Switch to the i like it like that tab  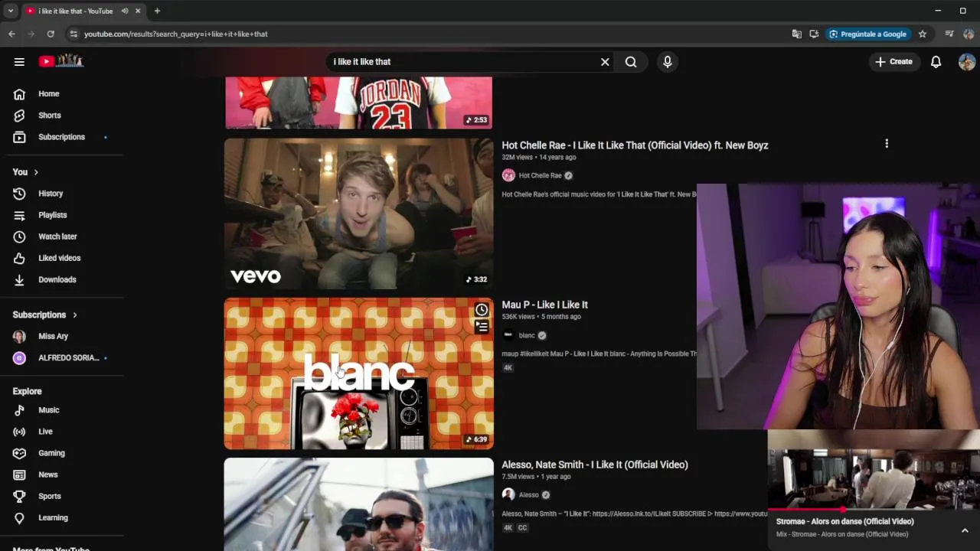pos(75,11)
